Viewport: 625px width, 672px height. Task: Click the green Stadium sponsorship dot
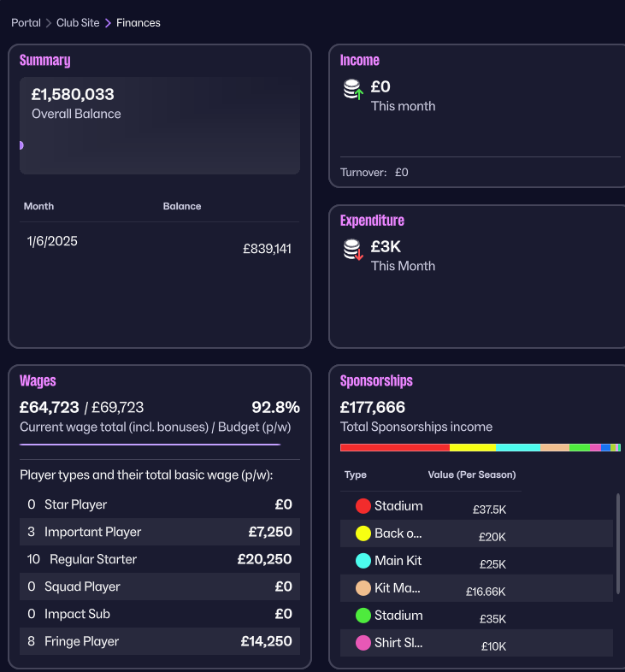(x=363, y=616)
